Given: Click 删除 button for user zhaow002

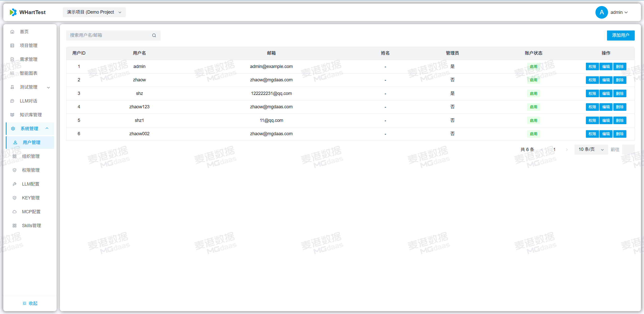Looking at the screenshot, I should [x=620, y=134].
